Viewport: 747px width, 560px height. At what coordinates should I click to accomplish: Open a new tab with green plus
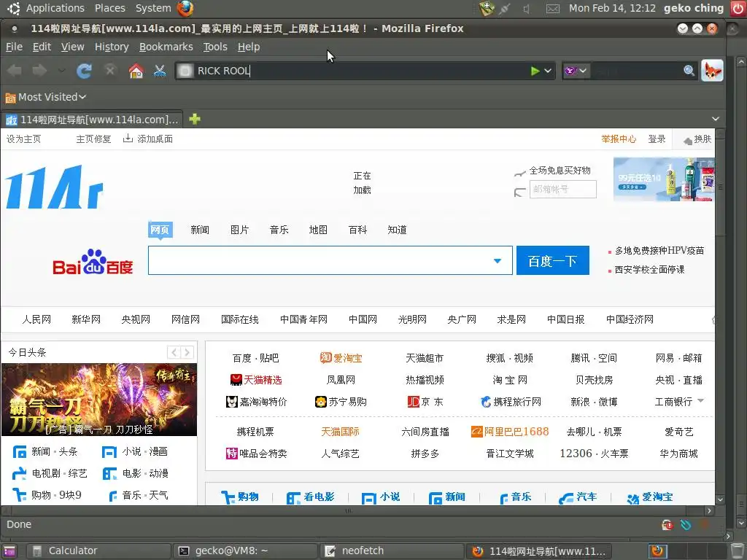click(194, 119)
